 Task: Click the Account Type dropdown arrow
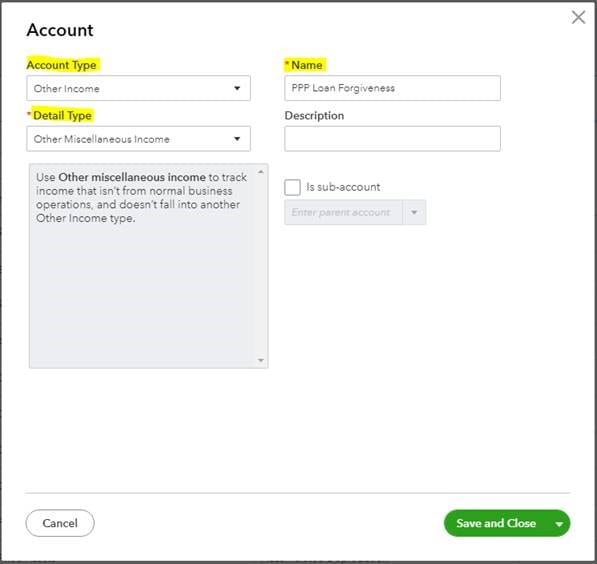(237, 88)
